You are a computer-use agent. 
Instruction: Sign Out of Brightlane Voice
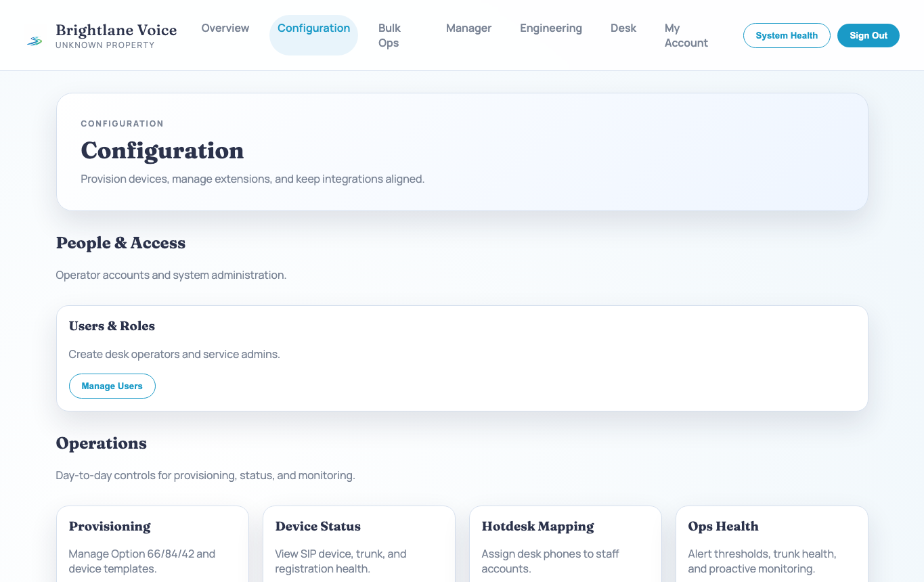pyautogui.click(x=868, y=35)
